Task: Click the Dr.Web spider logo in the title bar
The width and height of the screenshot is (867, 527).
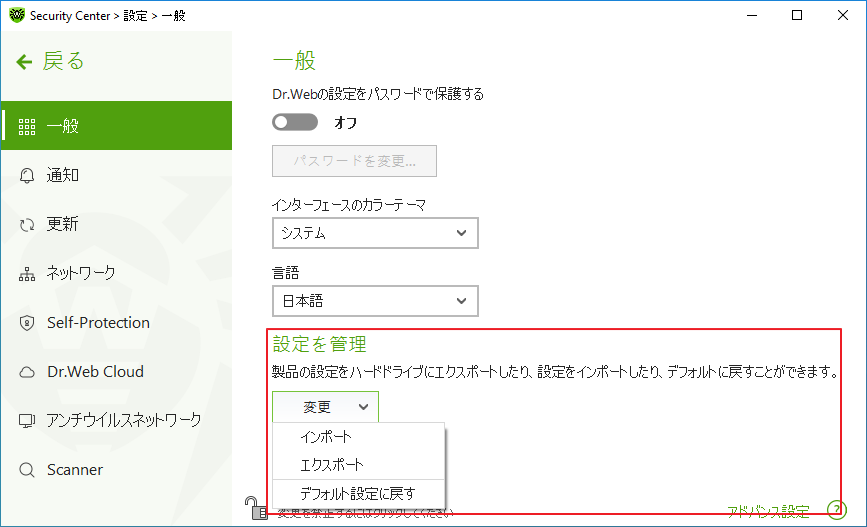Action: click(17, 15)
